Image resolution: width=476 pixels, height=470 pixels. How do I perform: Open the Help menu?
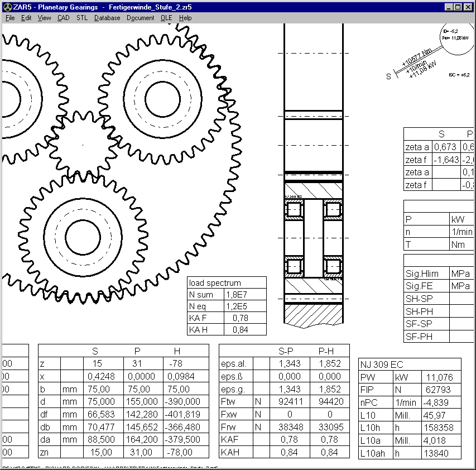click(x=185, y=18)
